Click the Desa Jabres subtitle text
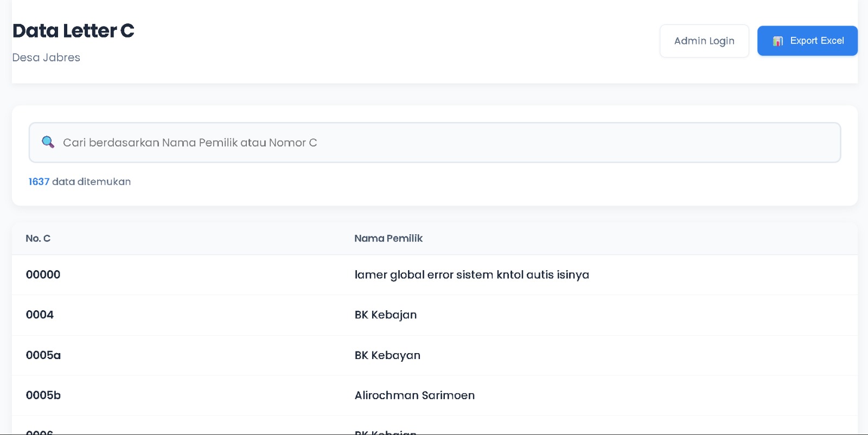 tap(46, 57)
